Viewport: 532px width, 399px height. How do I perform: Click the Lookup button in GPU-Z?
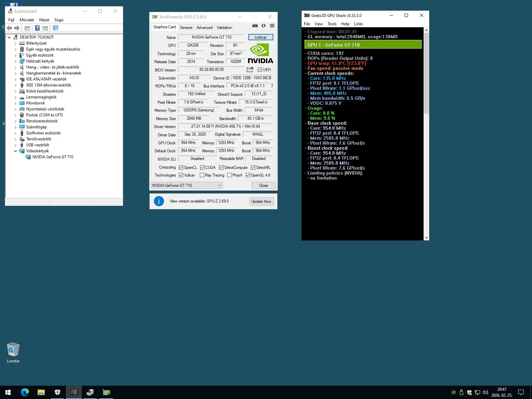(261, 37)
